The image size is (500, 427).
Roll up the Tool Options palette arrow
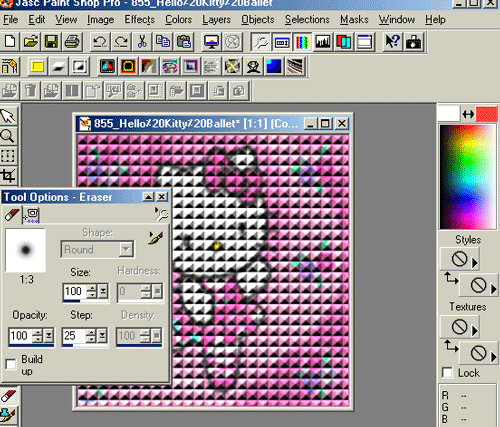[148, 197]
